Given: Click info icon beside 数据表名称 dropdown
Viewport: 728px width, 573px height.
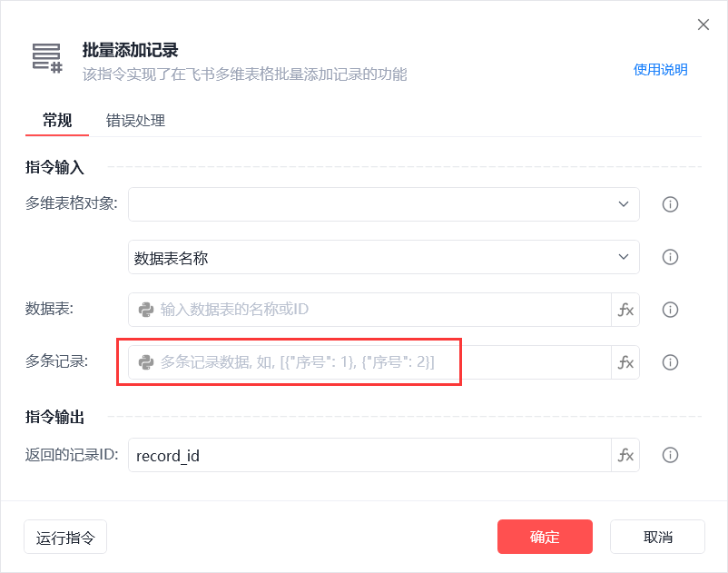Looking at the screenshot, I should point(671,257).
